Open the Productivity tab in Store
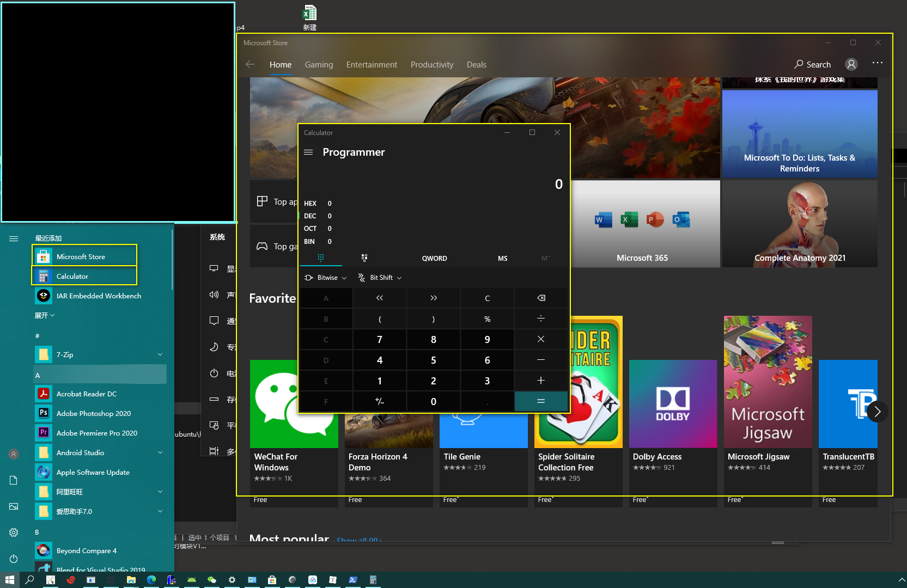 pyautogui.click(x=431, y=65)
